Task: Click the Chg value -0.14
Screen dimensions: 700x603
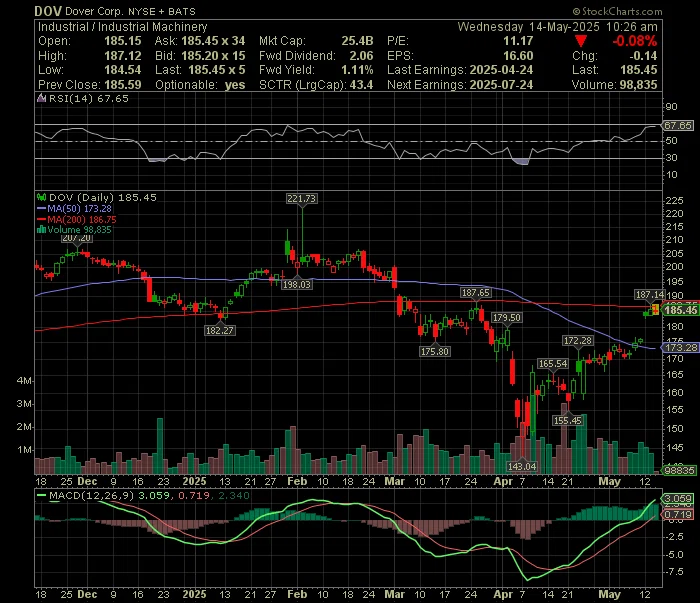Action: (643, 56)
